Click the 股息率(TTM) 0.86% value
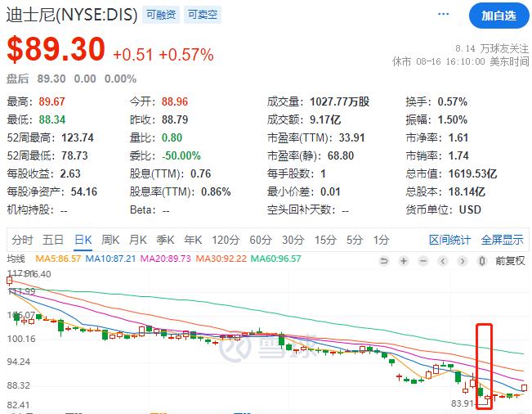This screenshot has height=414, width=532. coord(216,192)
